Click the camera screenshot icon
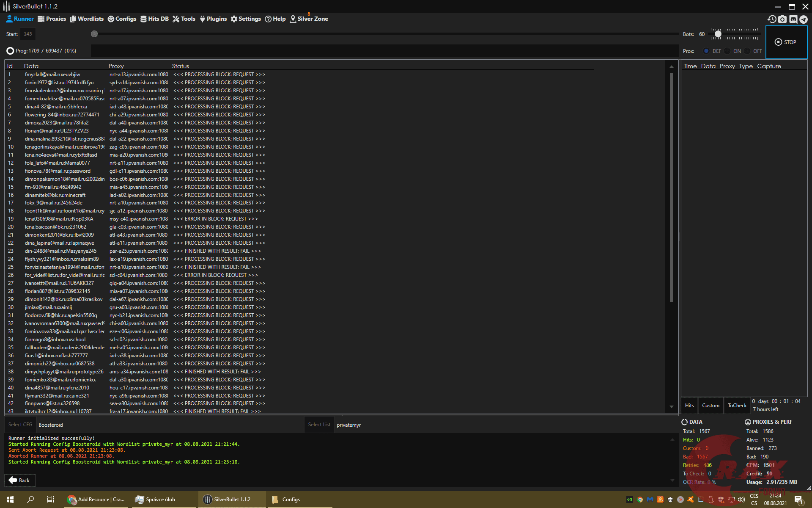812x508 pixels. tap(782, 19)
